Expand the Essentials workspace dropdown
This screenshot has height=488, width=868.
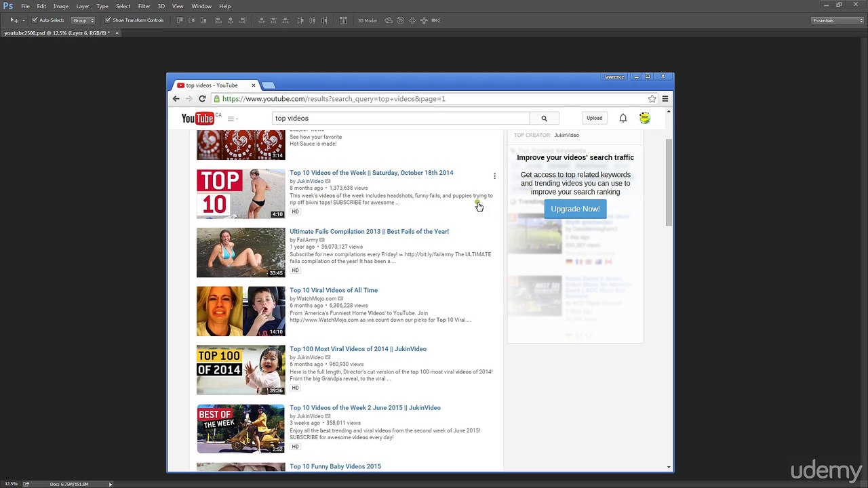[838, 20]
